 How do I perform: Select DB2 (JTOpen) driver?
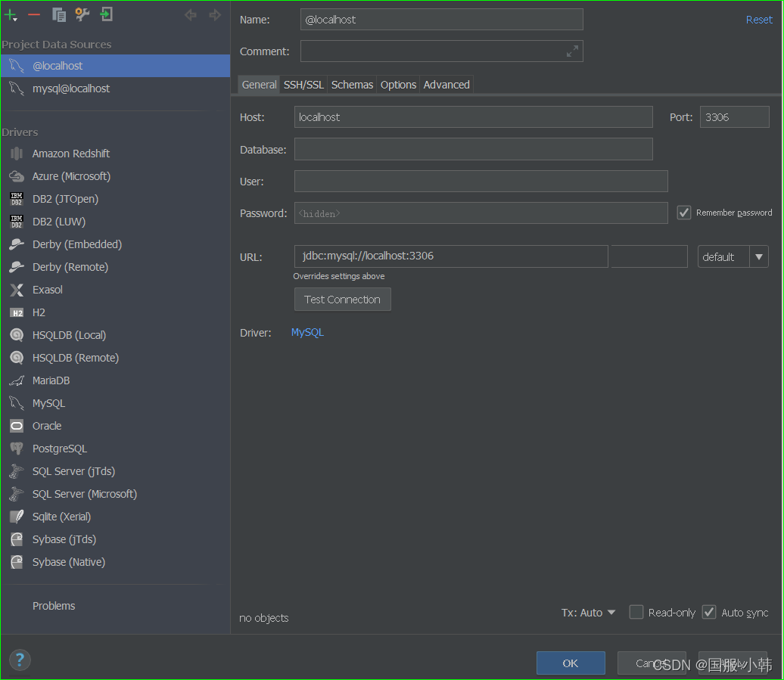116,199
